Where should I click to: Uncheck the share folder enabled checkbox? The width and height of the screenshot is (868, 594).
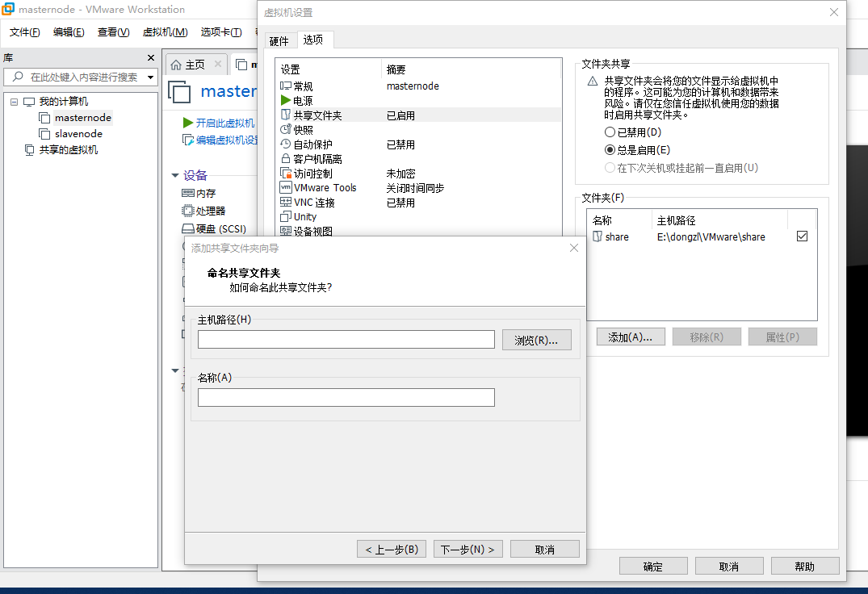coord(802,236)
